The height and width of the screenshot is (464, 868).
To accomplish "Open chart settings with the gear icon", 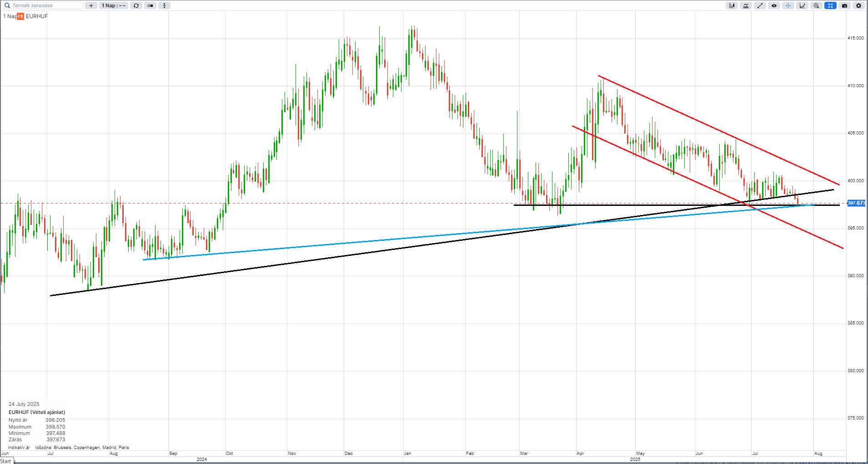I will tap(859, 5).
